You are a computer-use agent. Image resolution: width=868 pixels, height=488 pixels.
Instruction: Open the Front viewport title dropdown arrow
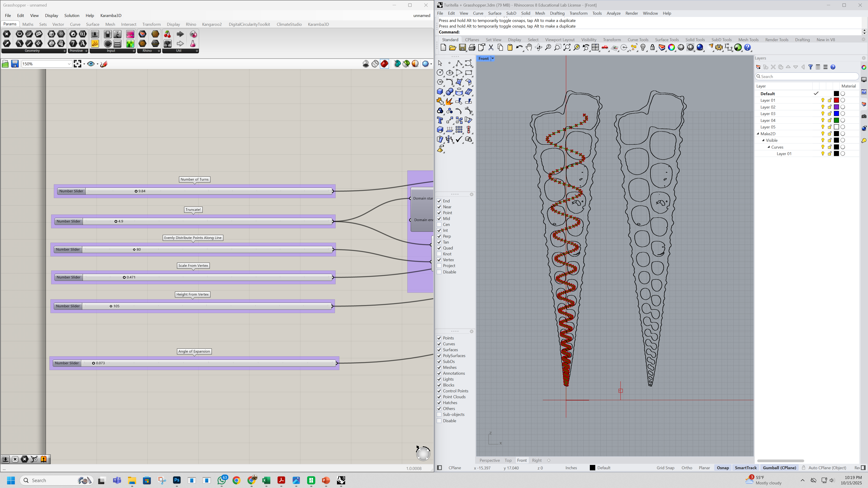tap(492, 59)
